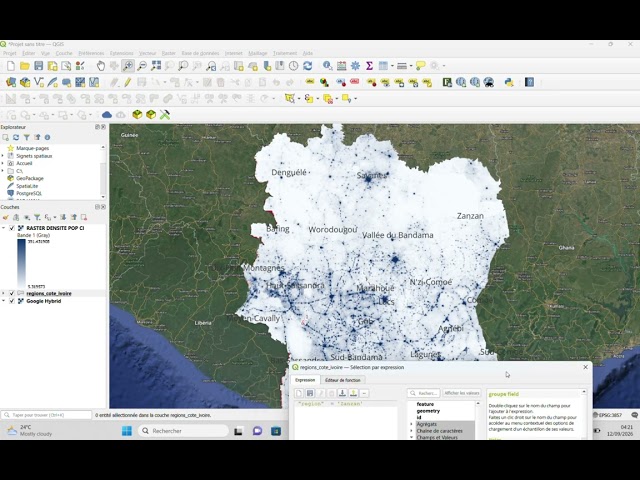This screenshot has height=480, width=640.
Task: Open the Vecteur menu
Action: coord(147,53)
